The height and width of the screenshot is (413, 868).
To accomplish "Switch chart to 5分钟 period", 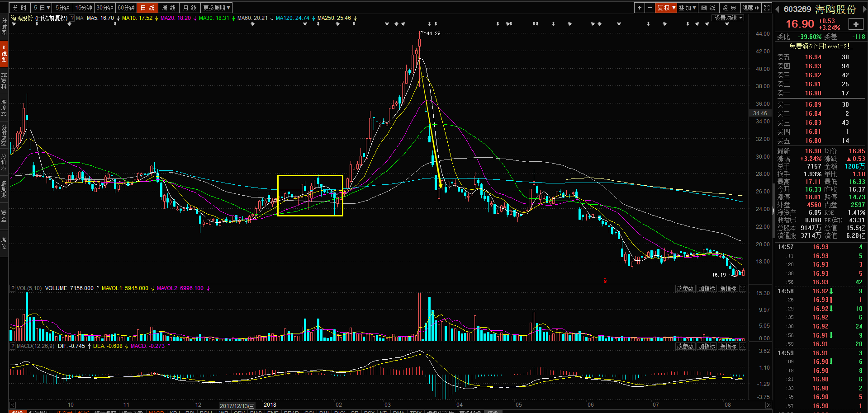I will pos(62,8).
